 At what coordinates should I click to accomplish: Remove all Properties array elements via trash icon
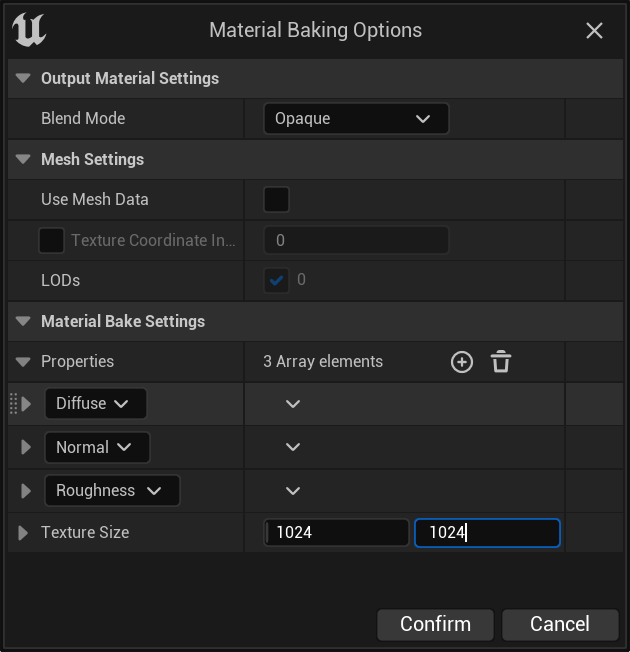tap(501, 362)
